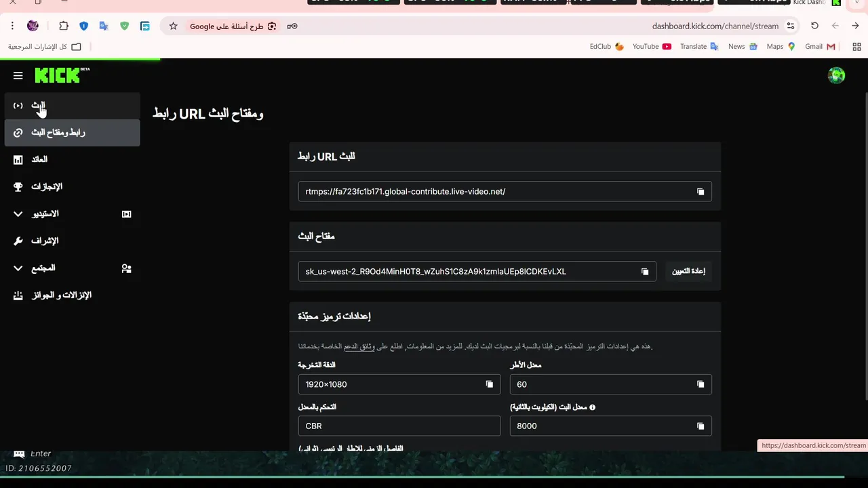Click the browser three-dot menu
This screenshot has height=488, width=868.
12,26
